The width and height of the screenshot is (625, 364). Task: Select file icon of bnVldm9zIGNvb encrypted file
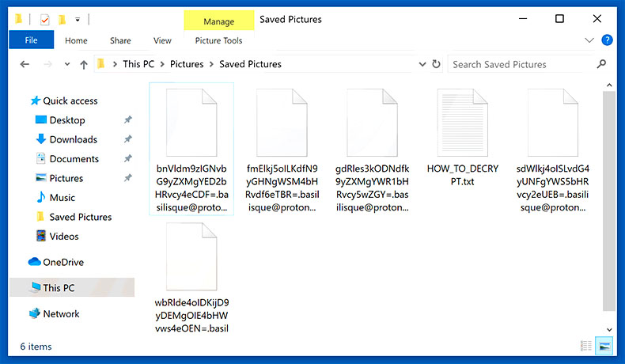191,123
